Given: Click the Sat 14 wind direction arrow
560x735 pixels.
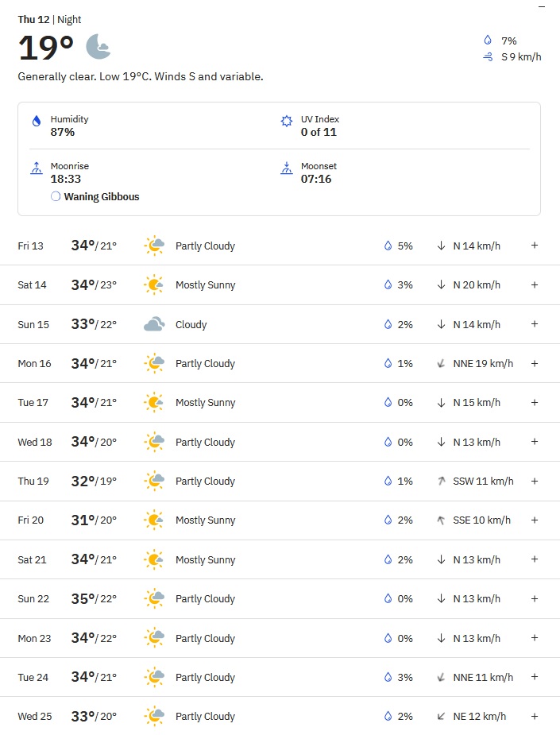Looking at the screenshot, I should [441, 285].
